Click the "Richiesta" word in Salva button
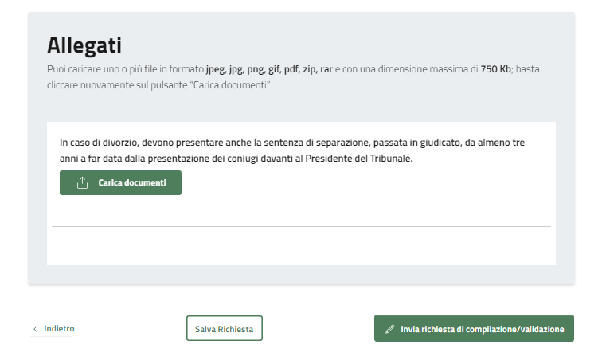 pyautogui.click(x=236, y=329)
